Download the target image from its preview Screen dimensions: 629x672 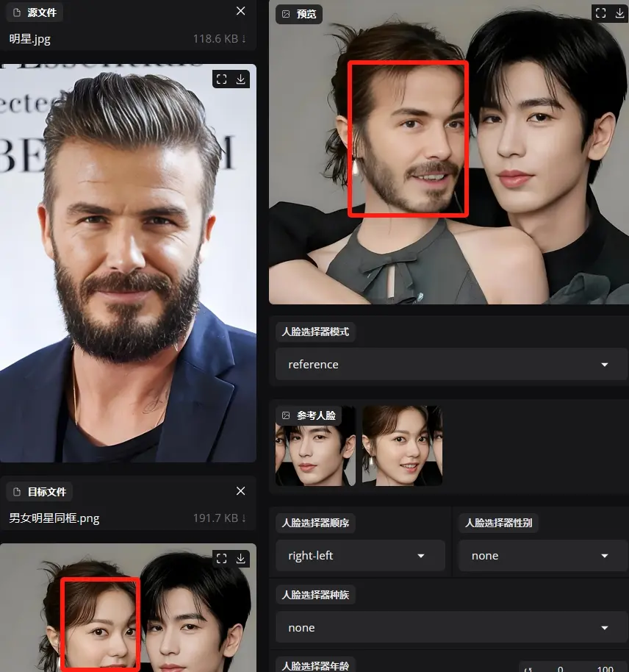coord(240,559)
